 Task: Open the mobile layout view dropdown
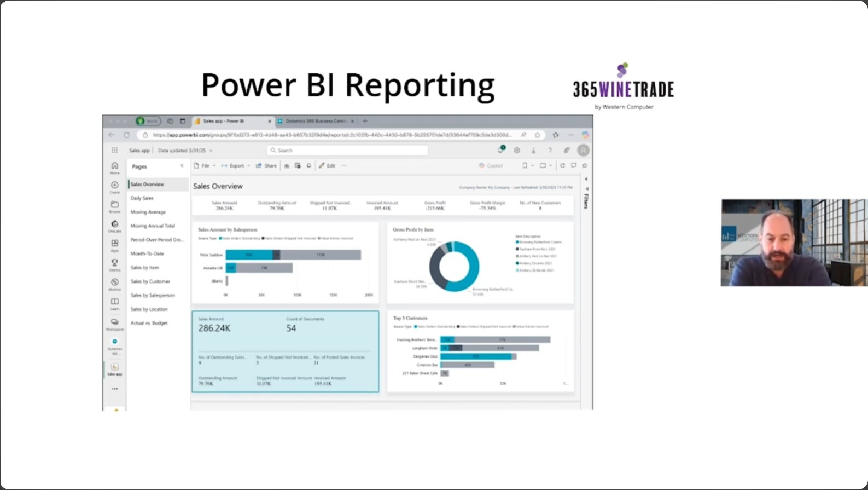click(528, 165)
